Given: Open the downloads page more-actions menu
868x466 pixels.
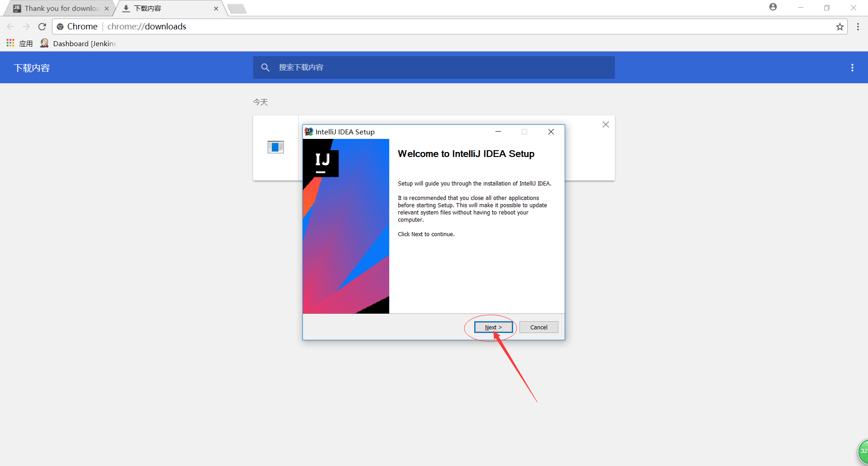Looking at the screenshot, I should (852, 68).
